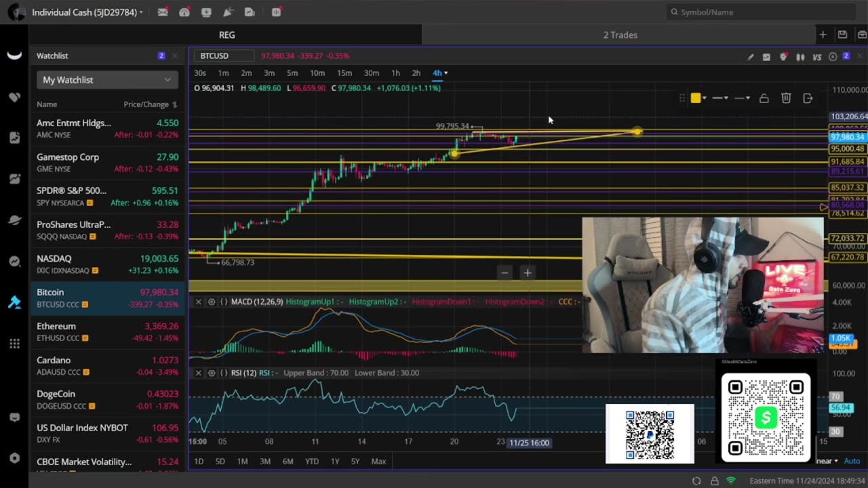Open the Webull home logo in sidebar
The height and width of the screenshot is (488, 868).
pyautogui.click(x=14, y=56)
